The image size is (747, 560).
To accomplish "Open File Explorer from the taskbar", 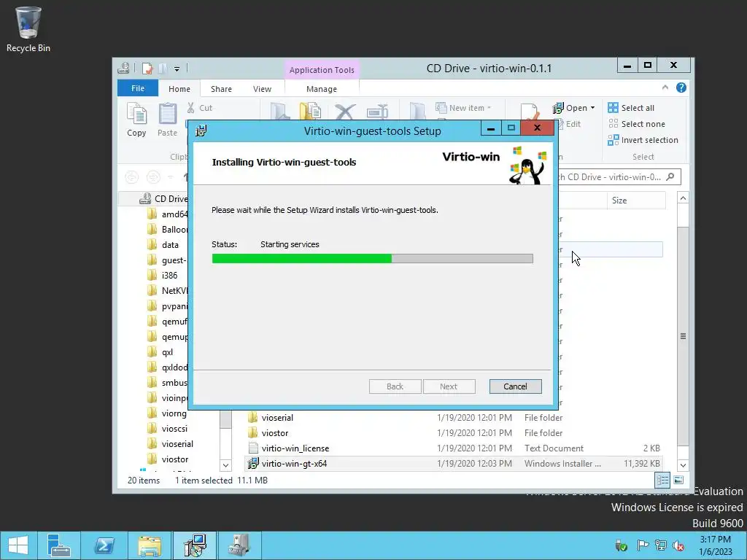I will tap(150, 545).
